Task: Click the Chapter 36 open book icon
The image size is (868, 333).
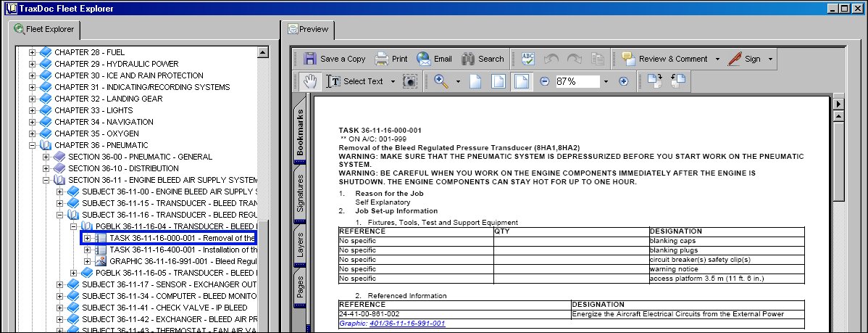Action: 46,145
